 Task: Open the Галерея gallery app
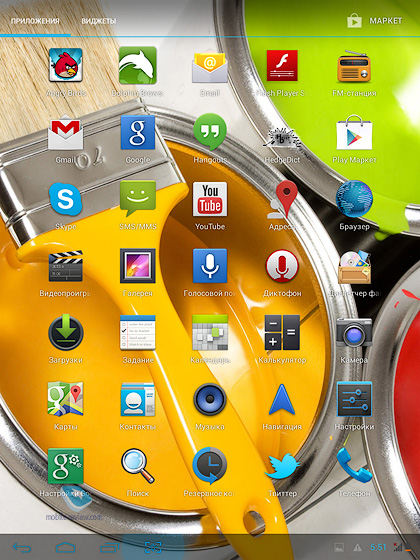pyautogui.click(x=138, y=266)
